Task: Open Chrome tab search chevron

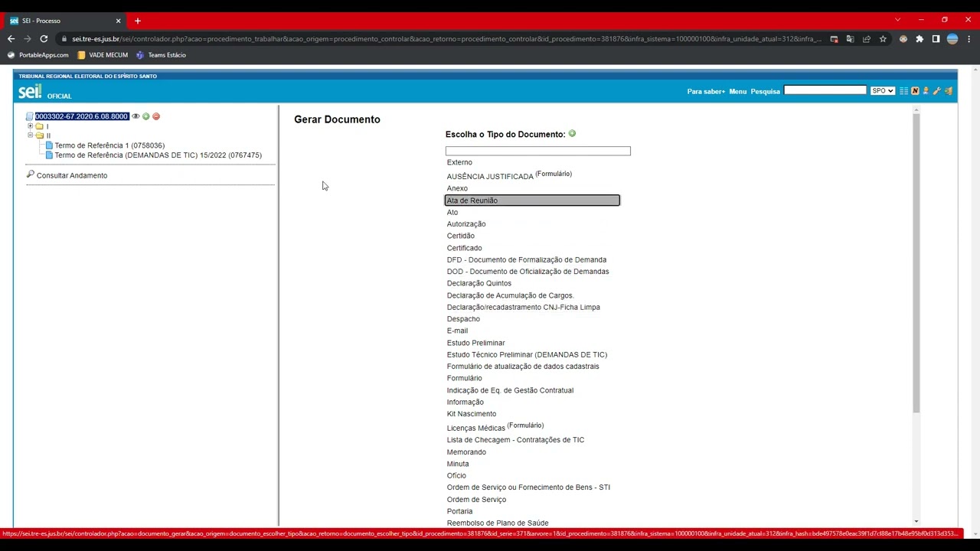Action: (897, 20)
